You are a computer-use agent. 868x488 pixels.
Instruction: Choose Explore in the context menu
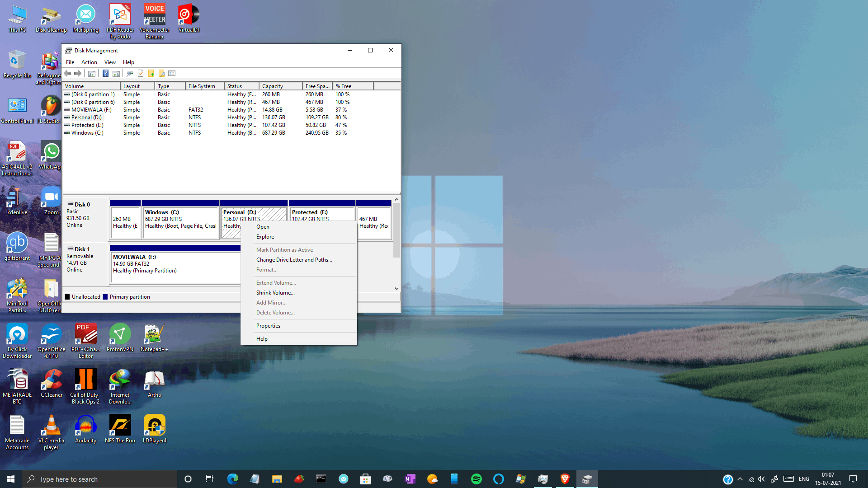point(299,237)
